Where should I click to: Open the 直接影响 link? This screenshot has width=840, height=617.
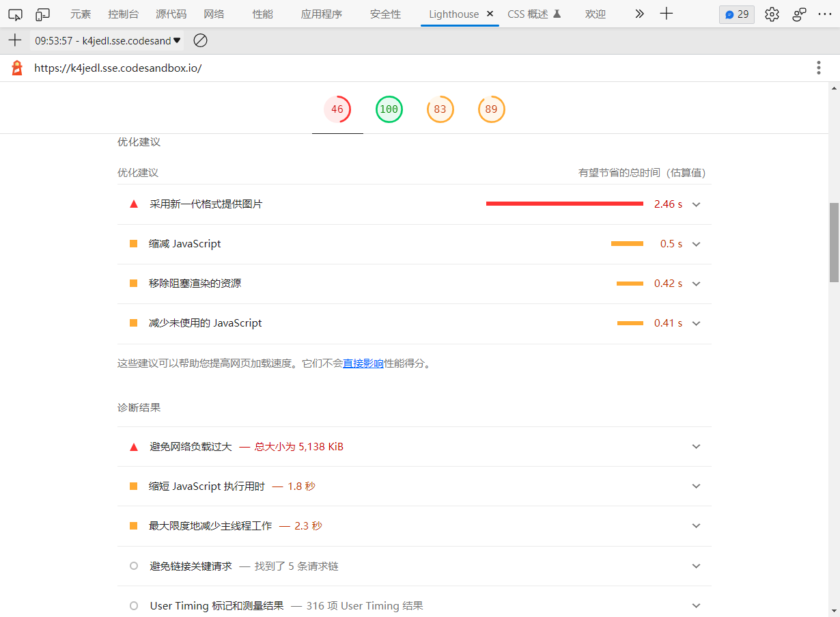[x=363, y=364]
